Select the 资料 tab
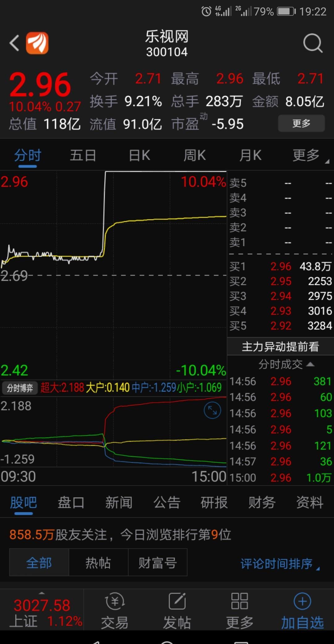 [310, 502]
